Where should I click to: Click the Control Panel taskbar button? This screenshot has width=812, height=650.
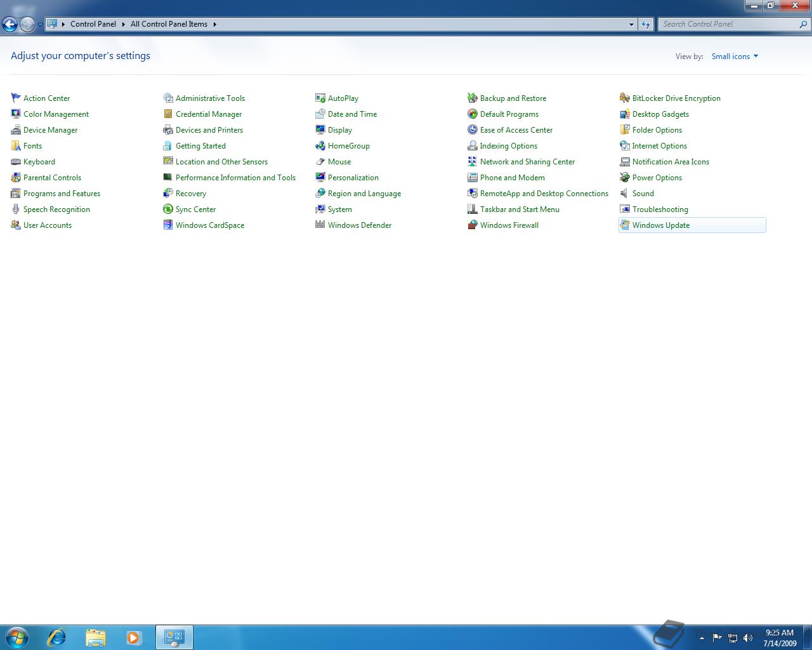click(174, 637)
